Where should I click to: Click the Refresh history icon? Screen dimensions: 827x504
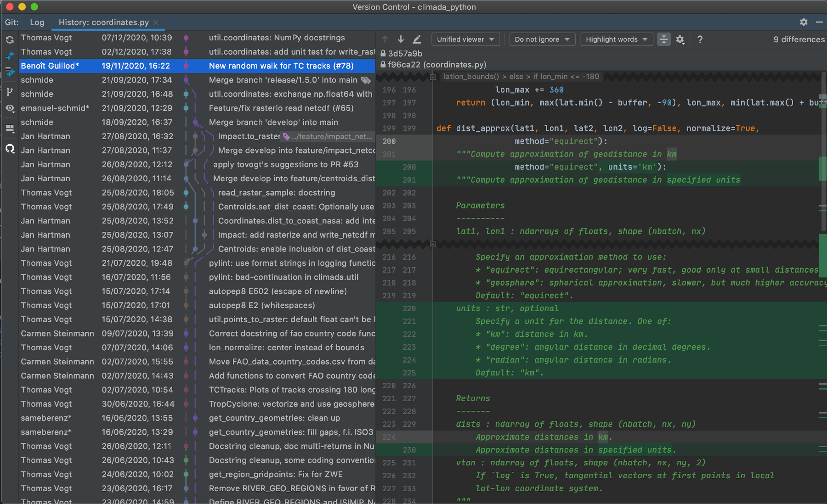click(x=10, y=40)
